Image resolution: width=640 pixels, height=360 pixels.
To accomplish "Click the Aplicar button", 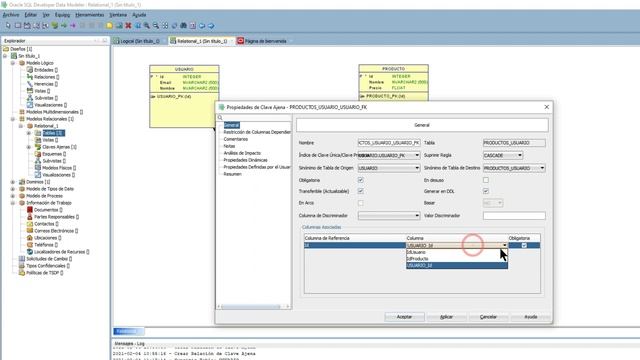I will 446,317.
